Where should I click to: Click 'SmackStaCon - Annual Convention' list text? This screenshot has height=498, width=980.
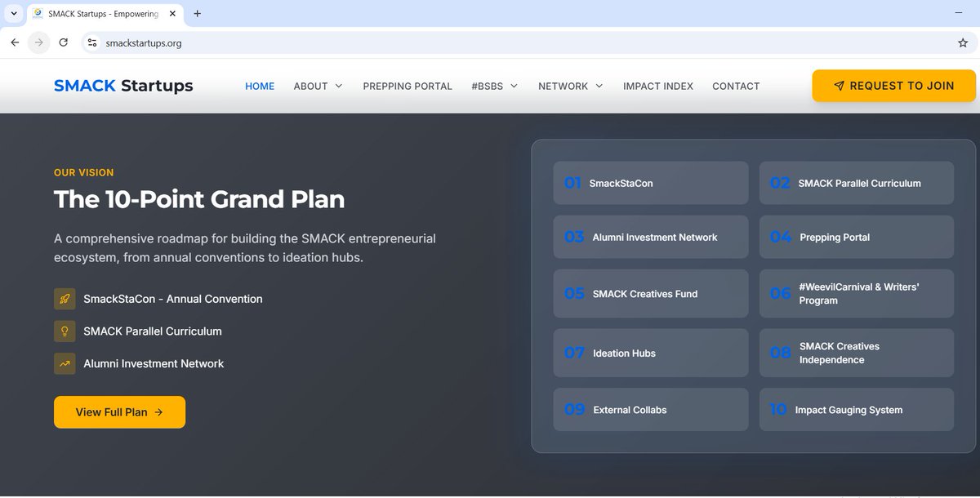pos(173,299)
